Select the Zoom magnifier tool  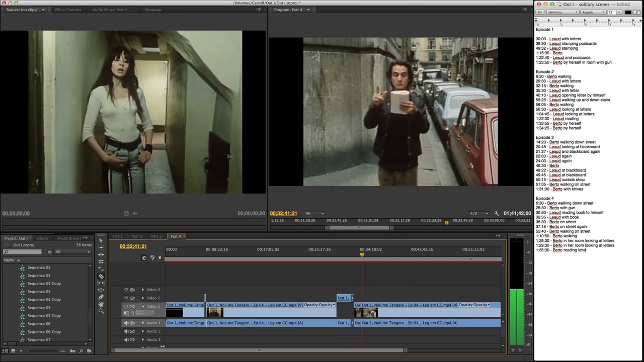click(x=101, y=311)
